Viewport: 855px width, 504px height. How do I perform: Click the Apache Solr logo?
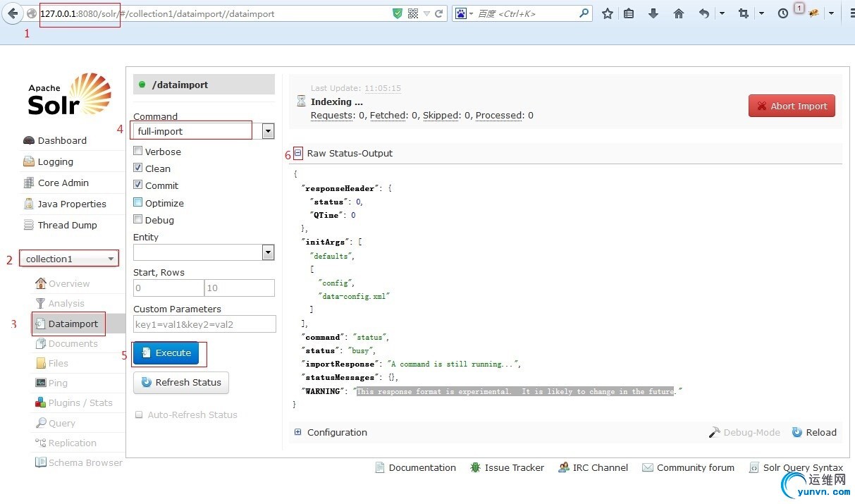pos(69,94)
